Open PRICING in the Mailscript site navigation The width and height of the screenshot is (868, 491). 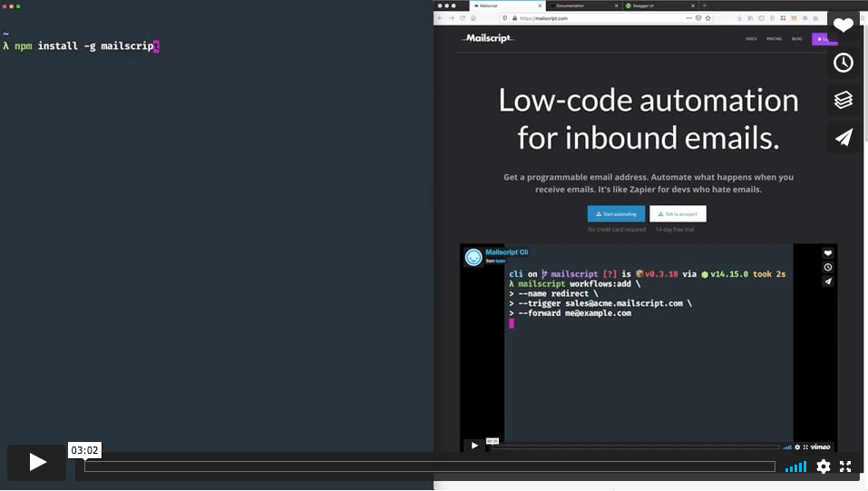(x=774, y=39)
